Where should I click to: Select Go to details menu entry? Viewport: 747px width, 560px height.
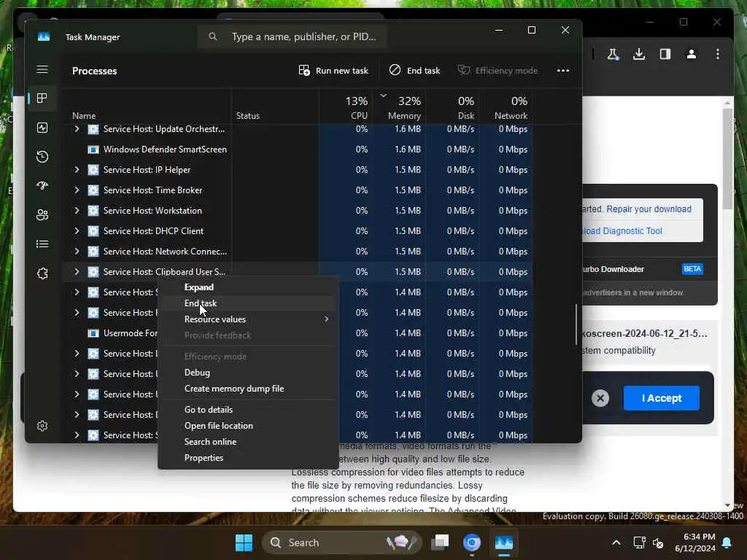click(248, 410)
